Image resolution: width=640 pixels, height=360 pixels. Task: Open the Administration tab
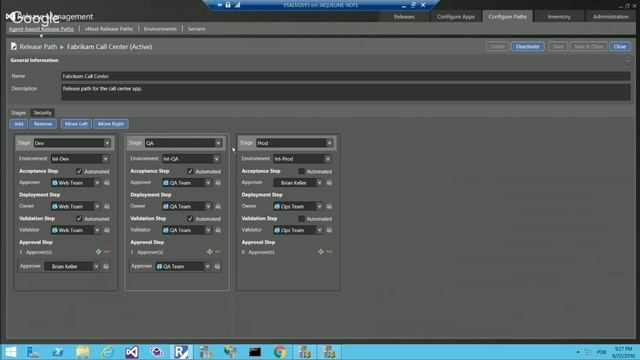coord(611,17)
